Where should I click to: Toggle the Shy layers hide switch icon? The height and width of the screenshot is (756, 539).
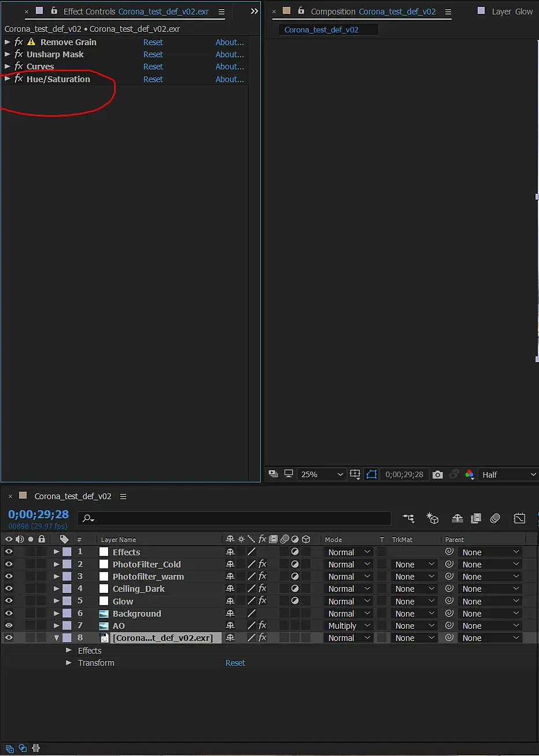point(457,518)
